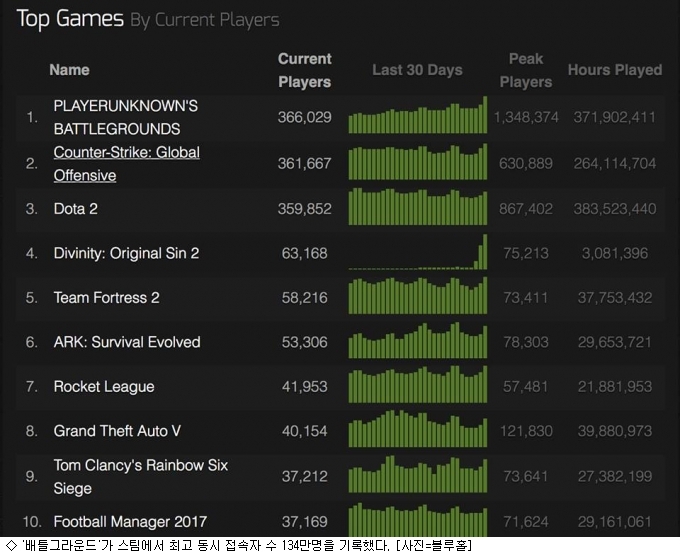Click the Rocket League bar chart

(x=418, y=384)
